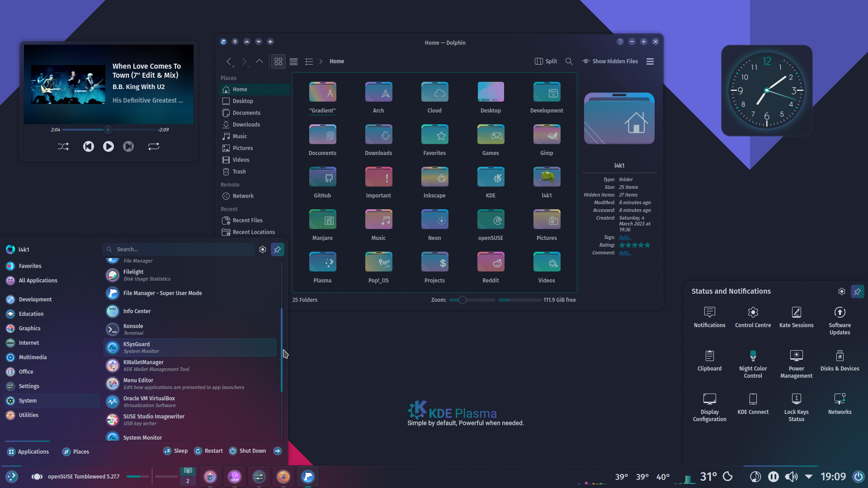Open the Dolphin hamburger menu
The image size is (868, 488).
tap(650, 61)
